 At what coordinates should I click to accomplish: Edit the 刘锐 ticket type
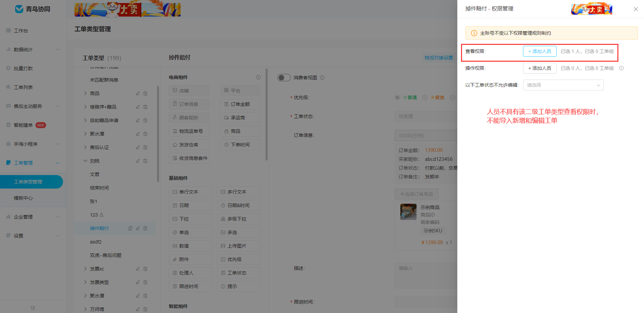tap(138, 161)
